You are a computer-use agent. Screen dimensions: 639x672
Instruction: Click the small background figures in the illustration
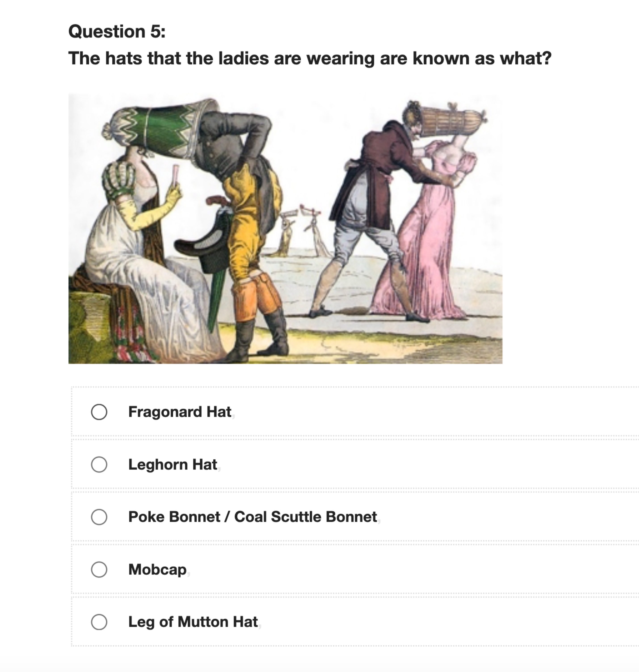pyautogui.click(x=303, y=232)
